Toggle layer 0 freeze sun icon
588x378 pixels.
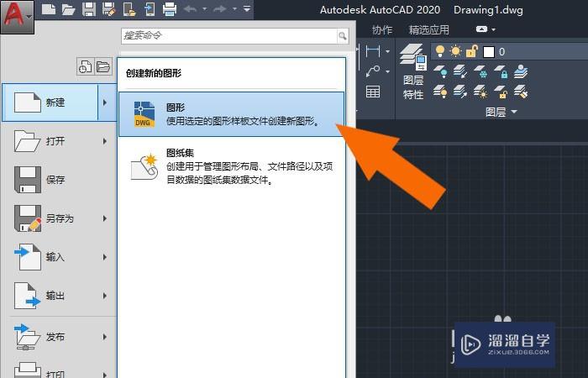(x=455, y=51)
